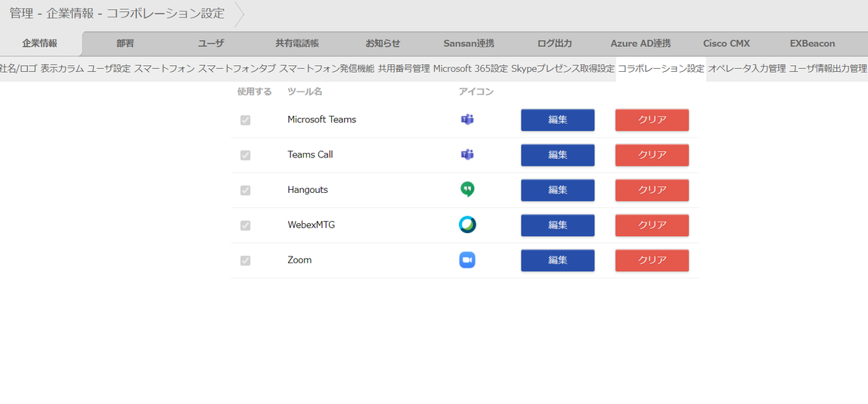This screenshot has width=868, height=404.
Task: Open the 社名/ロゴ sub-tab
Action: pyautogui.click(x=18, y=69)
